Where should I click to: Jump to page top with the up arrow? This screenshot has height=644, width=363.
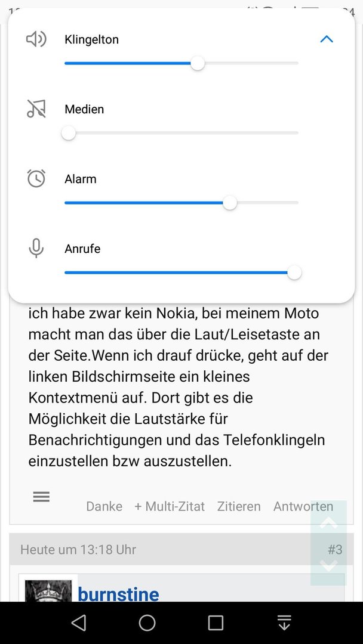point(328,522)
